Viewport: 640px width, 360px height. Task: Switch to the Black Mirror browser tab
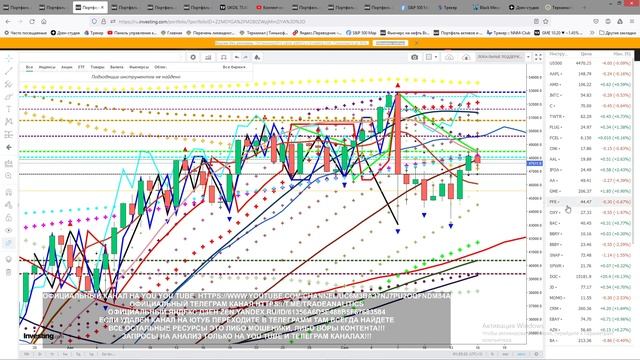click(x=487, y=7)
